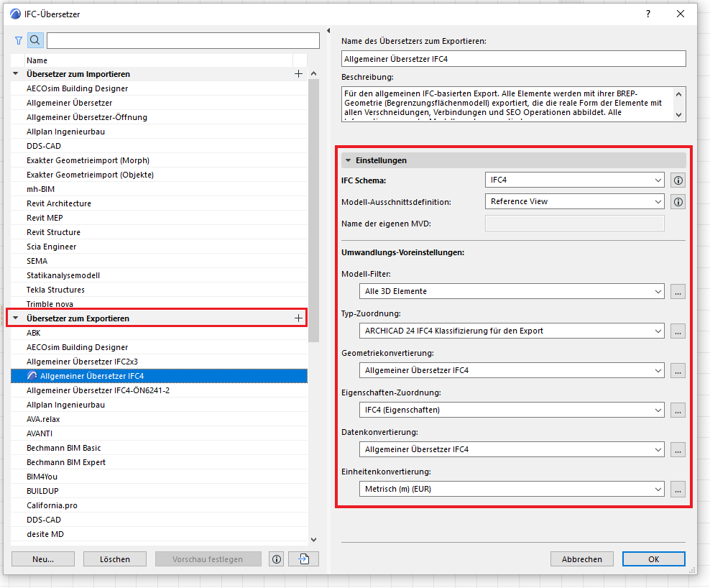Open Typ-Zuordnung options ellipsis button
This screenshot has height=588, width=710.
click(678, 331)
